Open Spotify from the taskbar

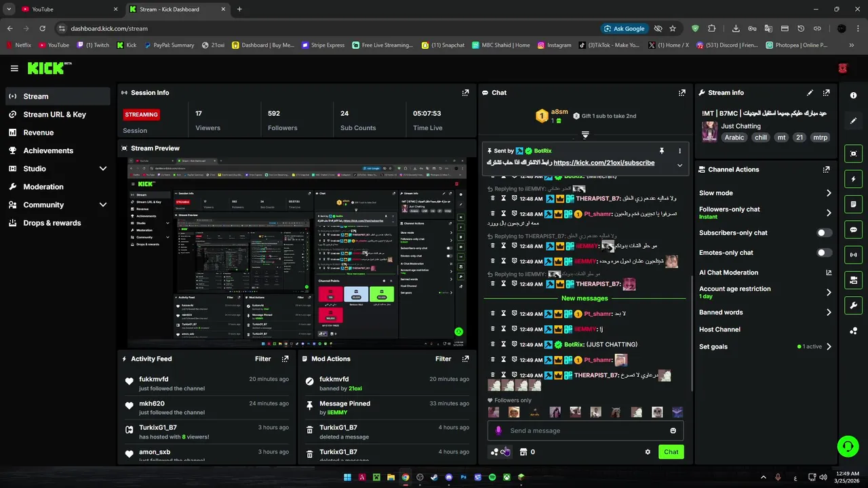coord(492,477)
